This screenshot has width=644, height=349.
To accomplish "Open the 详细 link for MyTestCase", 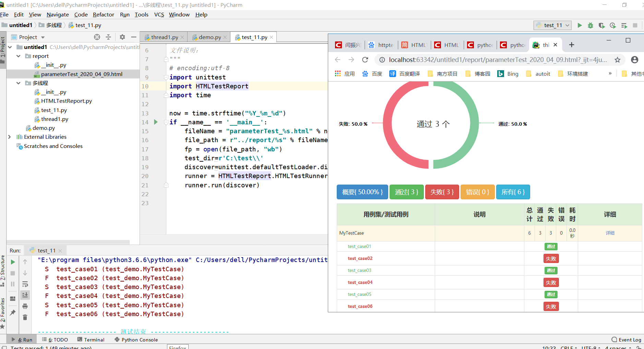I will click(x=610, y=233).
